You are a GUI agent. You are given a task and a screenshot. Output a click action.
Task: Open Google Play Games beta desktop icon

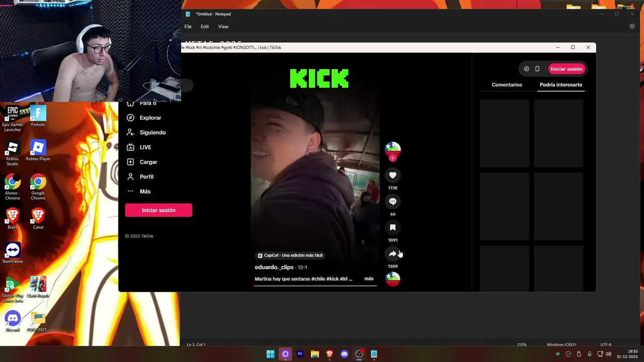[13, 289]
